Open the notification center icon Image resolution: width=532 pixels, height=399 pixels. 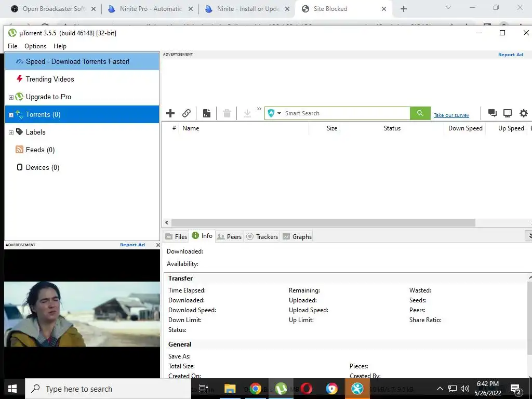pyautogui.click(x=516, y=389)
